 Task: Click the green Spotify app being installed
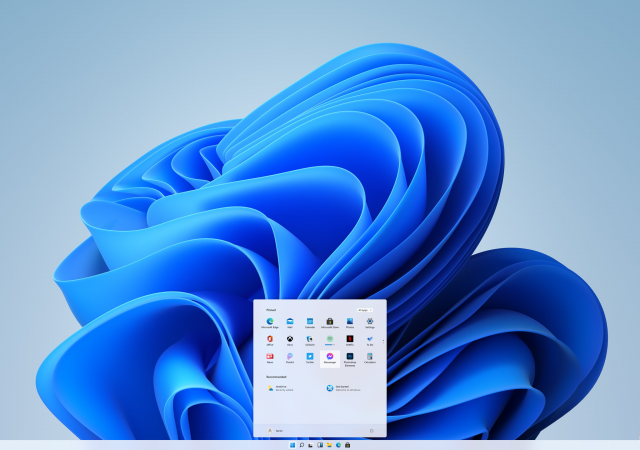tap(330, 341)
